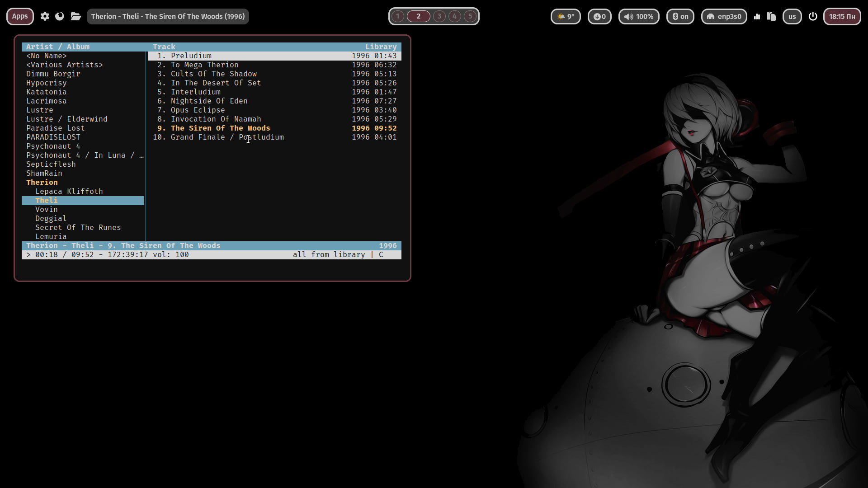Open the settings gear in top bar
868x488 pixels.
pos(45,16)
